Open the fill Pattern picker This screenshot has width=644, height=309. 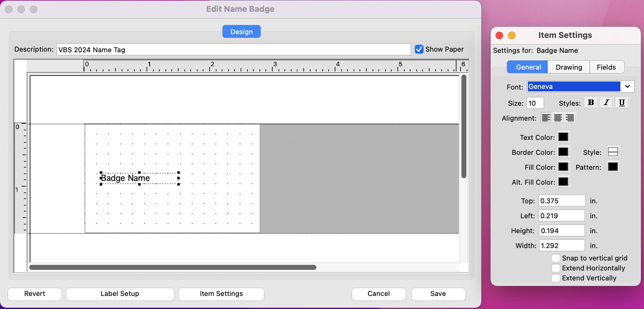tap(613, 167)
